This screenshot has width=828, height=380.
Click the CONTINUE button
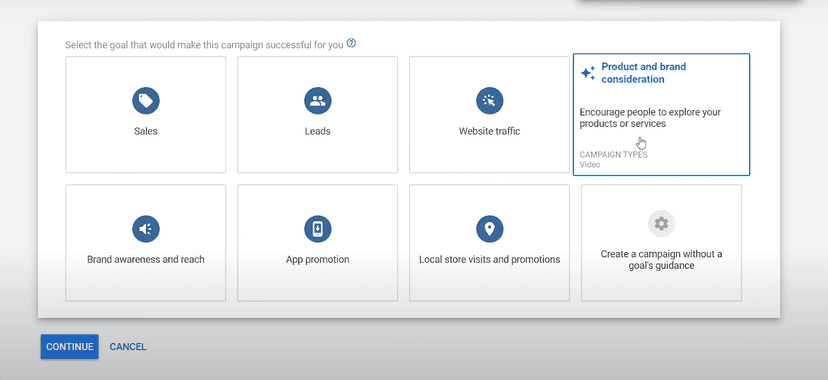click(70, 347)
